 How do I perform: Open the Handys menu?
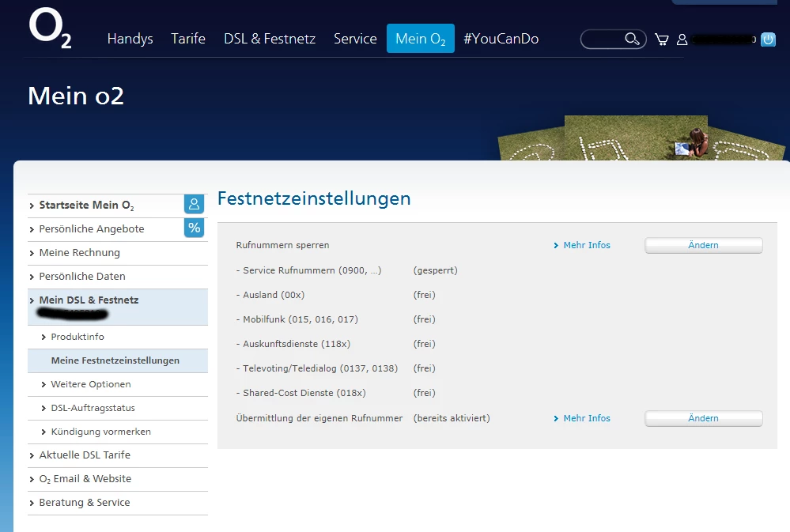[x=130, y=39]
